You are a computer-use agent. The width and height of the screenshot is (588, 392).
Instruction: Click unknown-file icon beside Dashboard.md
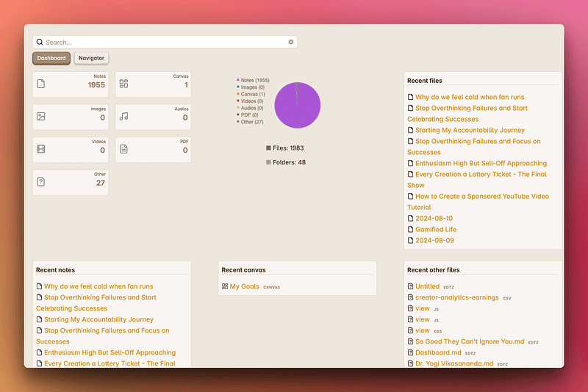[410, 352]
